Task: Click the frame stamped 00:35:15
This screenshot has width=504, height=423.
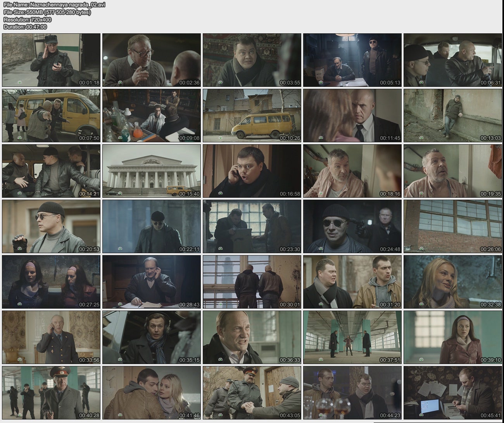Action: tap(152, 337)
